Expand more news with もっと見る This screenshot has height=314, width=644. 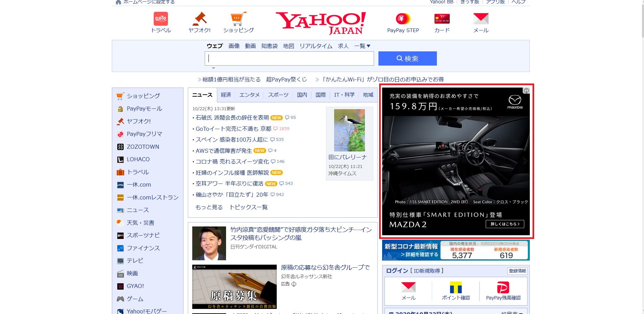click(208, 207)
